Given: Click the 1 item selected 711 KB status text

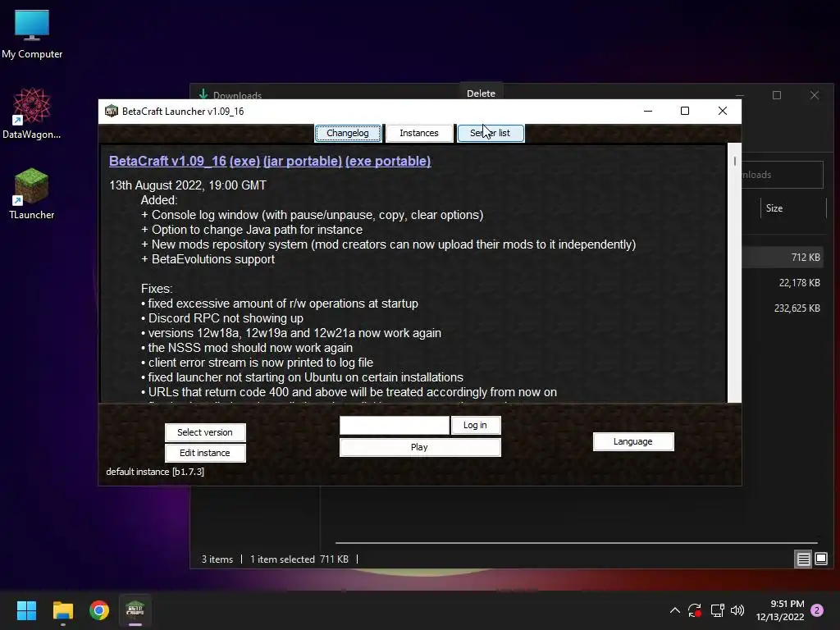Looking at the screenshot, I should pos(299,559).
